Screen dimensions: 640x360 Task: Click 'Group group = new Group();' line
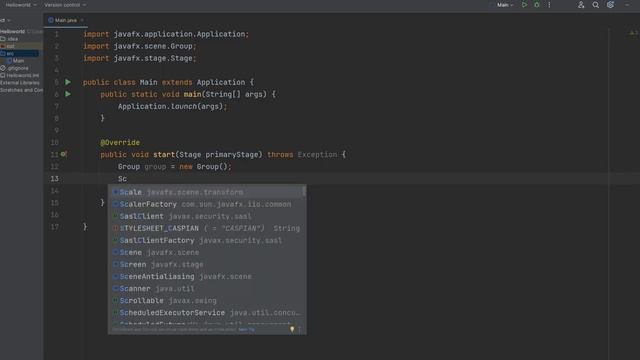174,167
